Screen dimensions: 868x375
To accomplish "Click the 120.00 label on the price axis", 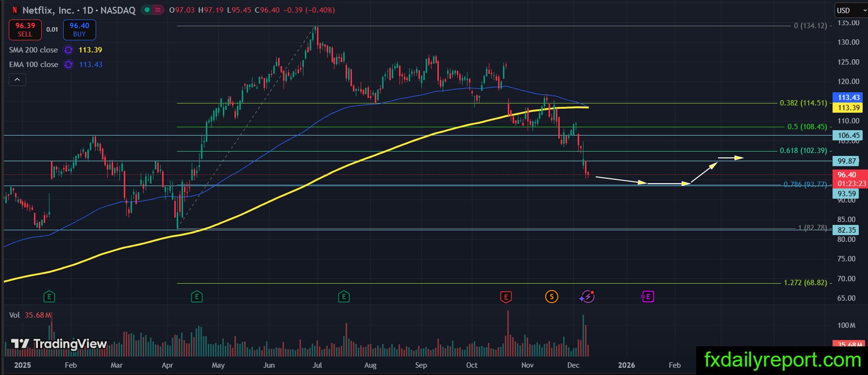I will point(848,82).
